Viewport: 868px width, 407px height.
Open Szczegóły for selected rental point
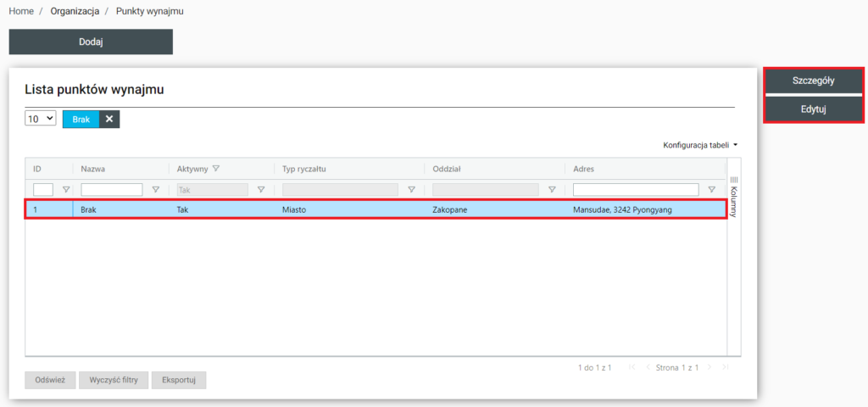(x=814, y=81)
